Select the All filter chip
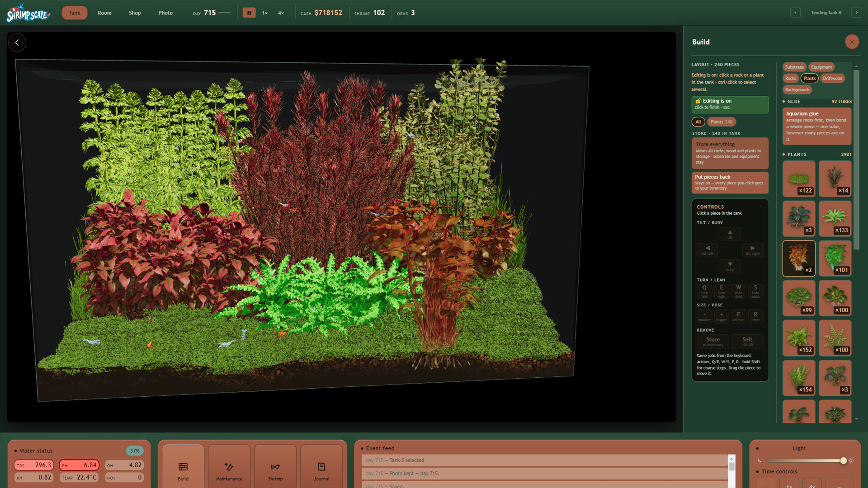Viewport: 868px width, 488px height. click(698, 122)
